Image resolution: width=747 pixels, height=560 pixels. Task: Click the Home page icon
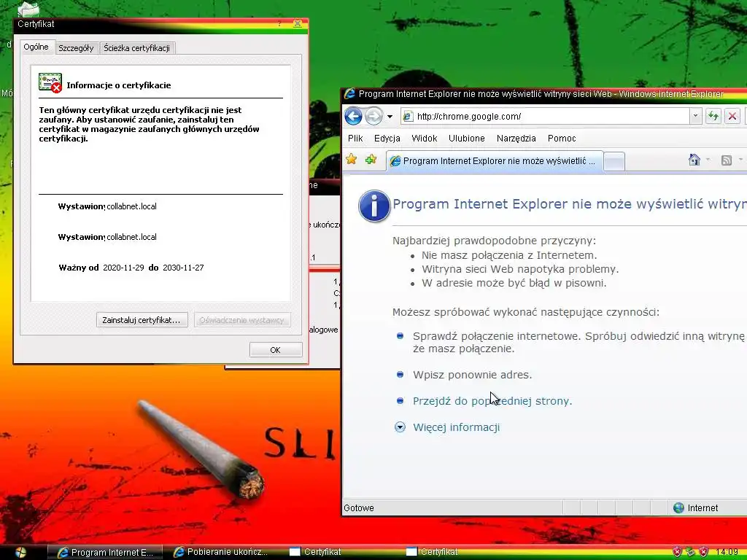click(x=694, y=160)
